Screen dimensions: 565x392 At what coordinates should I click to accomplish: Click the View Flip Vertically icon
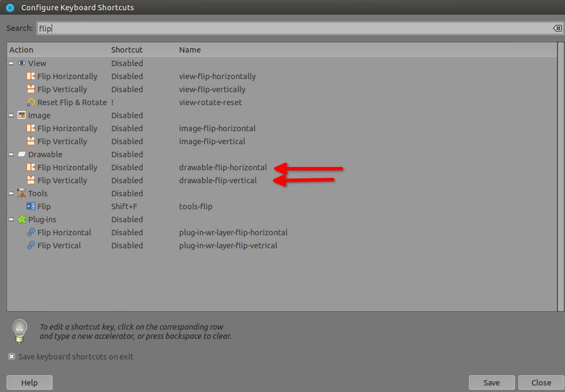[31, 89]
